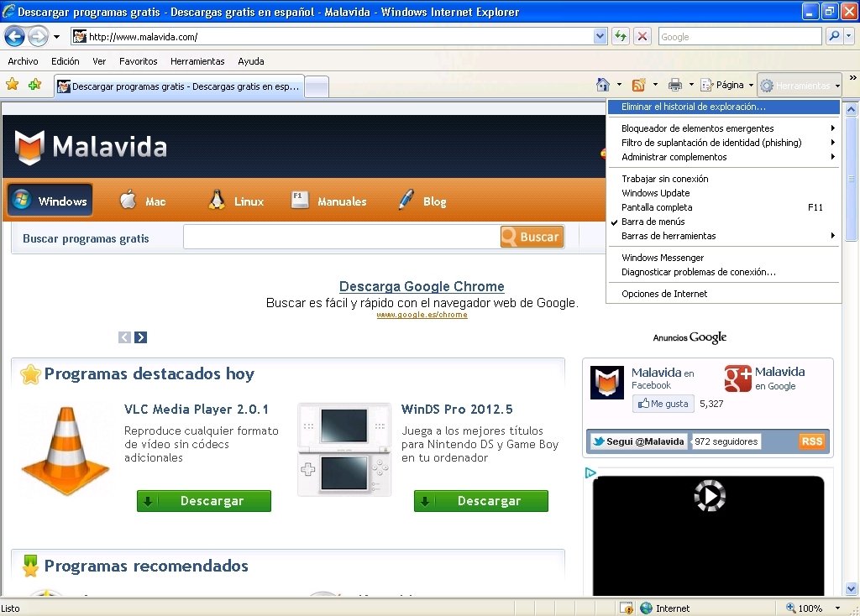Click the Google search box
Image resolution: width=860 pixels, height=616 pixels.
click(740, 37)
